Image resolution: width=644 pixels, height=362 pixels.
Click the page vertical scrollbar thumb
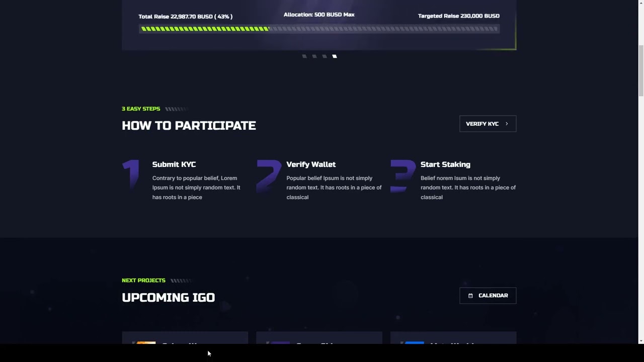[640, 70]
